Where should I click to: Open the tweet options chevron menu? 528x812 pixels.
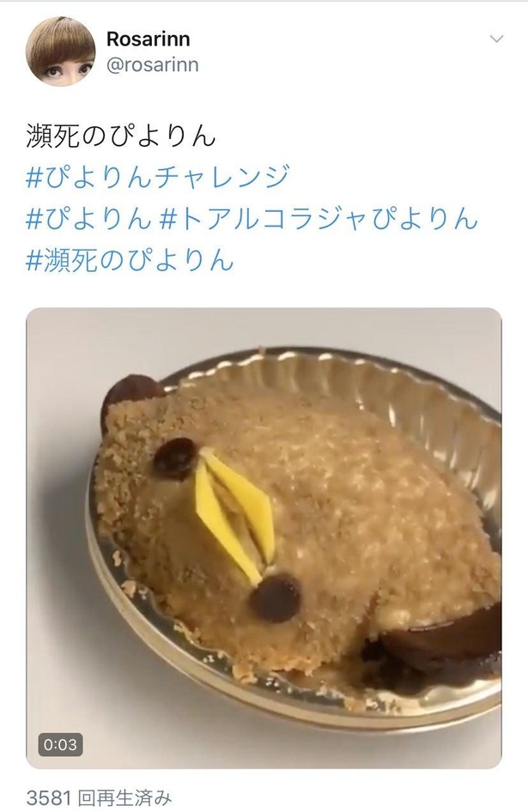(x=496, y=39)
